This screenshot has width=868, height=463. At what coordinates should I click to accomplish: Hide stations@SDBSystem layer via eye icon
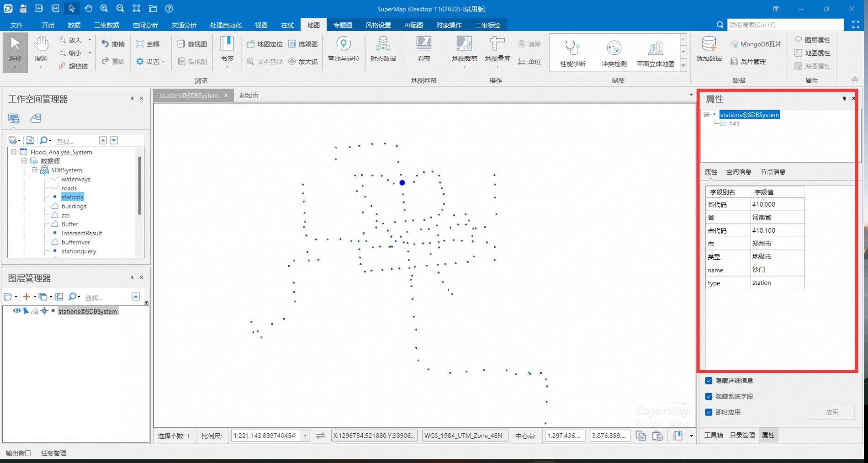17,311
